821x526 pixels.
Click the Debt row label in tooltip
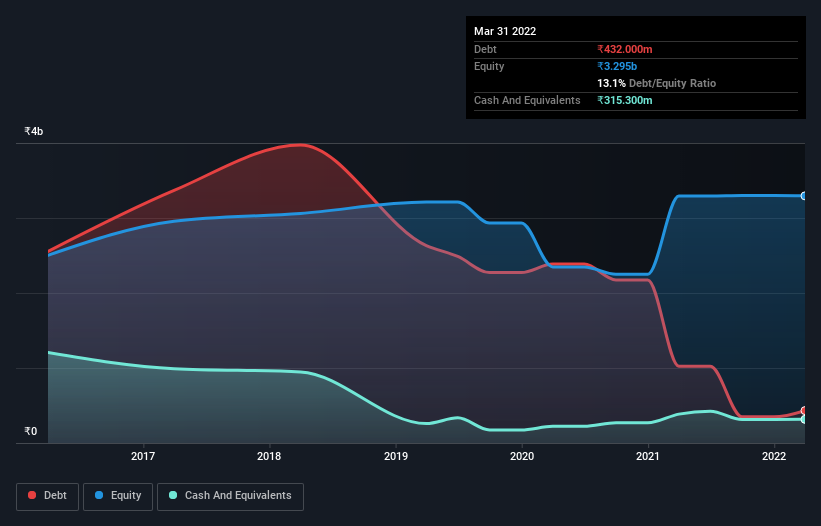[x=485, y=49]
